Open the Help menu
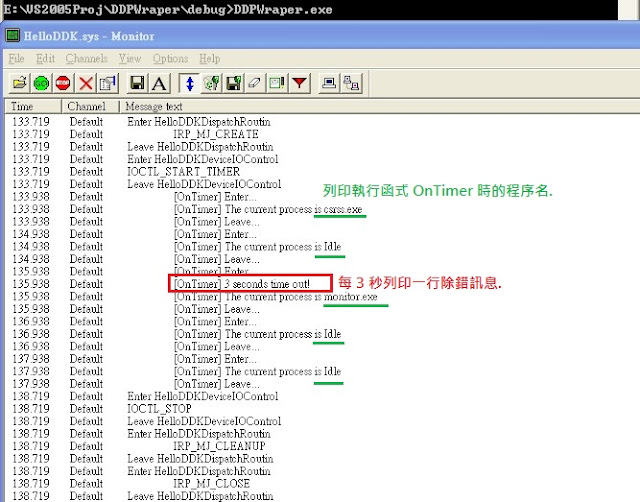Image resolution: width=640 pixels, height=502 pixels. click(x=209, y=59)
